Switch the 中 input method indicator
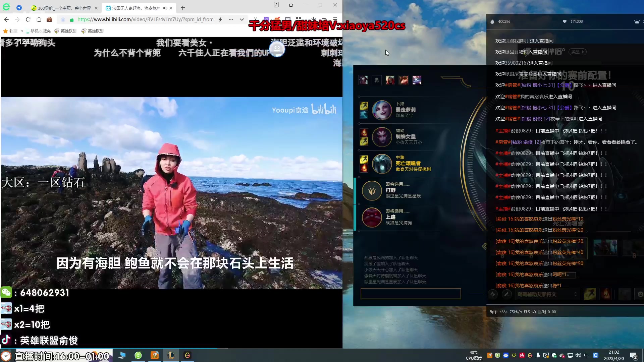This screenshot has height=362, width=644. point(586,355)
